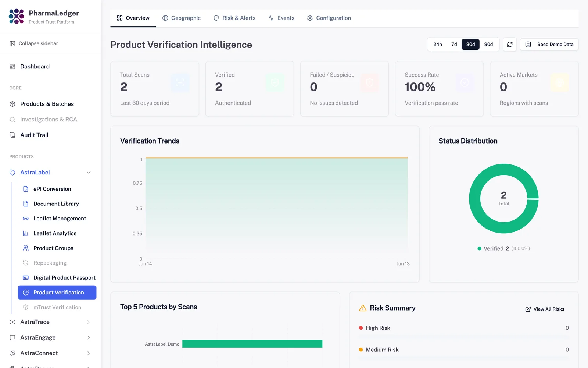Click the PharmaLedger logo icon

pos(16,16)
